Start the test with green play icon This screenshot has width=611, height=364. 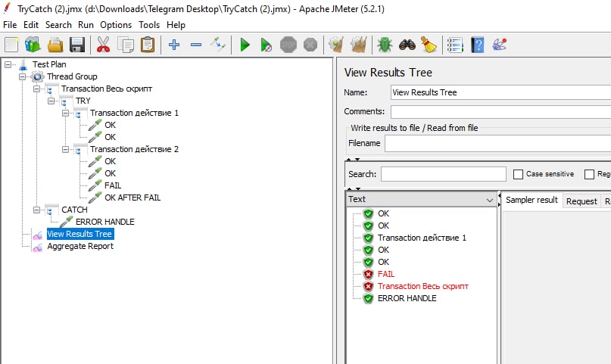[245, 45]
